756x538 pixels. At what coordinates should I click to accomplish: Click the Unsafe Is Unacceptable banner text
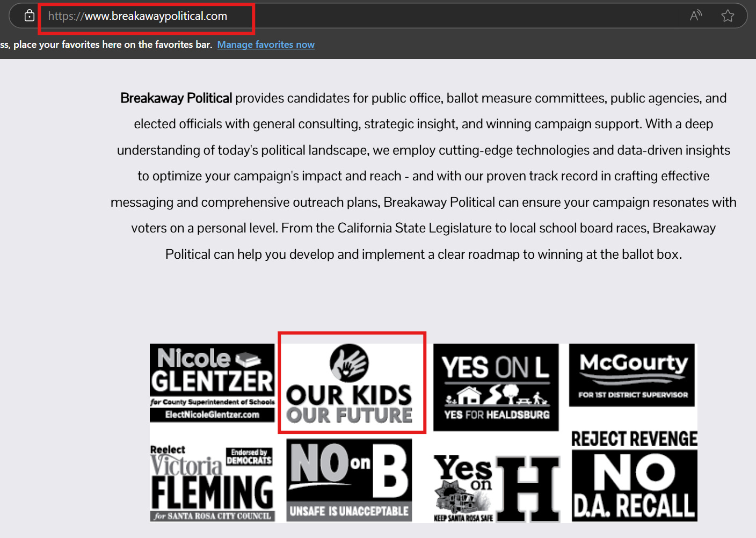(x=349, y=511)
